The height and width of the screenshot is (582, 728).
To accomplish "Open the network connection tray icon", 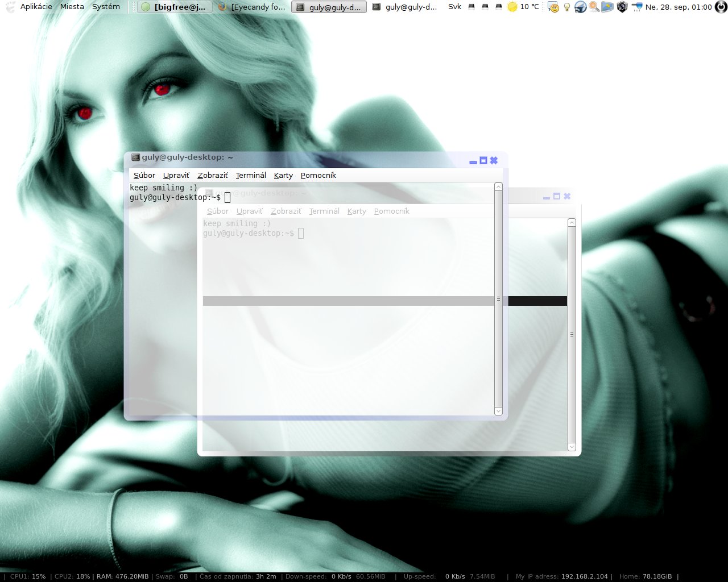I will click(636, 7).
